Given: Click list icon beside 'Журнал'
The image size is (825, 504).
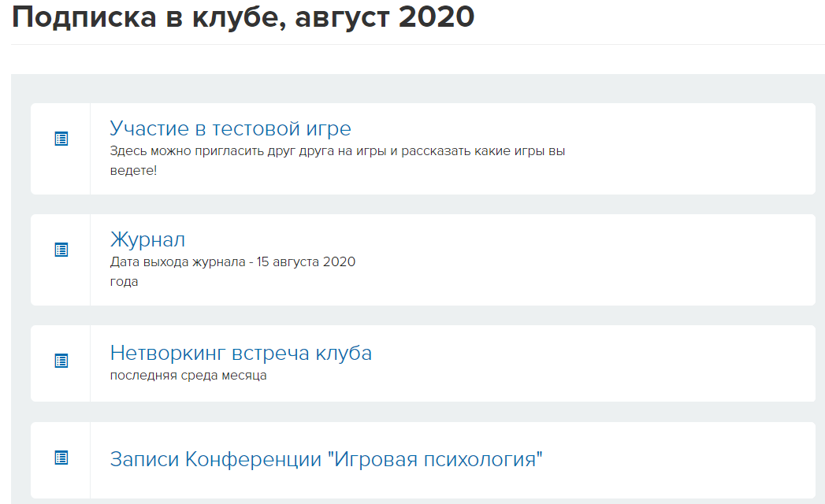Looking at the screenshot, I should click(x=61, y=250).
